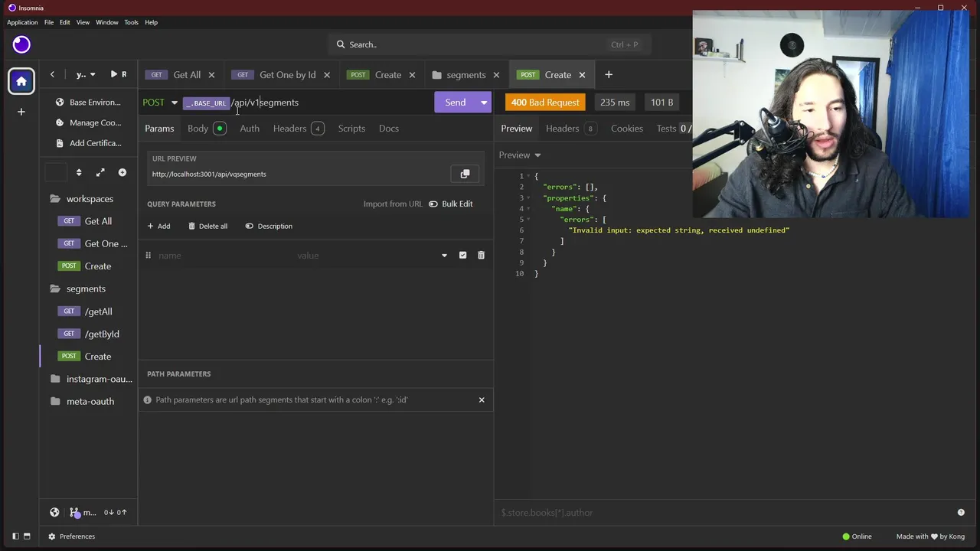
Task: Click the trash icon on parameter row
Action: (x=481, y=255)
